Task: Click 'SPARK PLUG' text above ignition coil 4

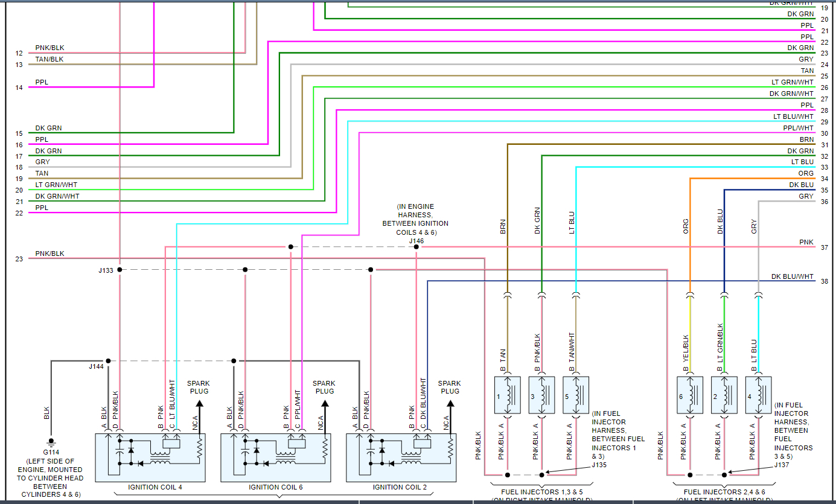Action: tap(199, 387)
